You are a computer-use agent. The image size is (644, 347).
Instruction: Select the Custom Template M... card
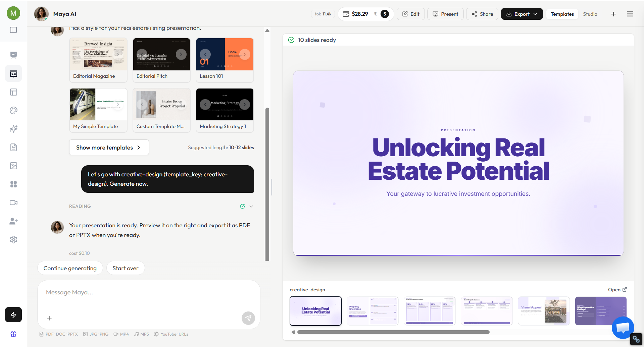161,110
